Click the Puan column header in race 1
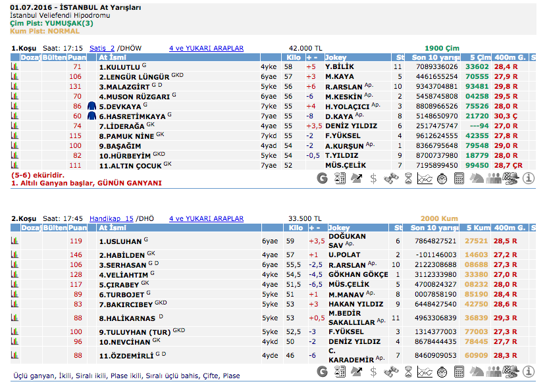Viewport: 549px width, 392px height. click(77, 57)
